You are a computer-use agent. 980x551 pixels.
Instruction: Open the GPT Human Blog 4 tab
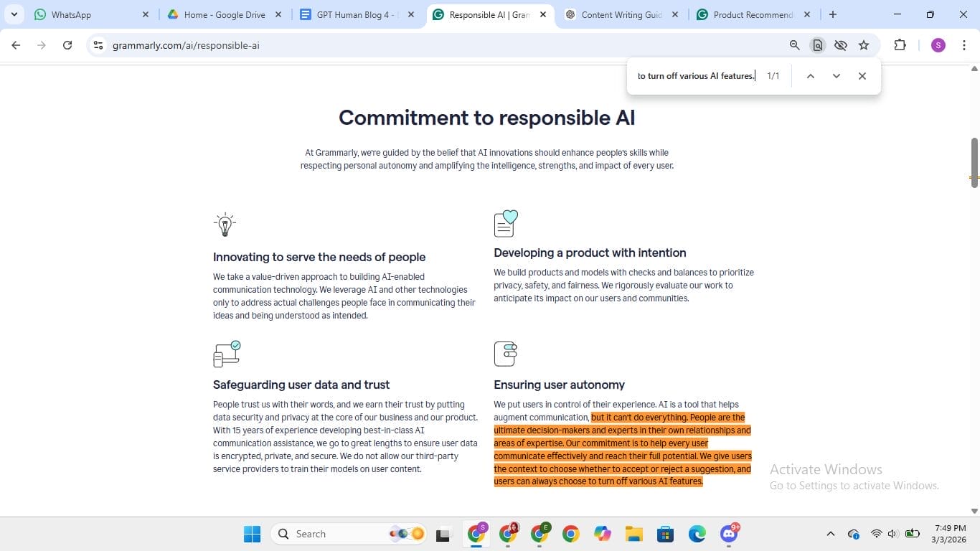357,14
